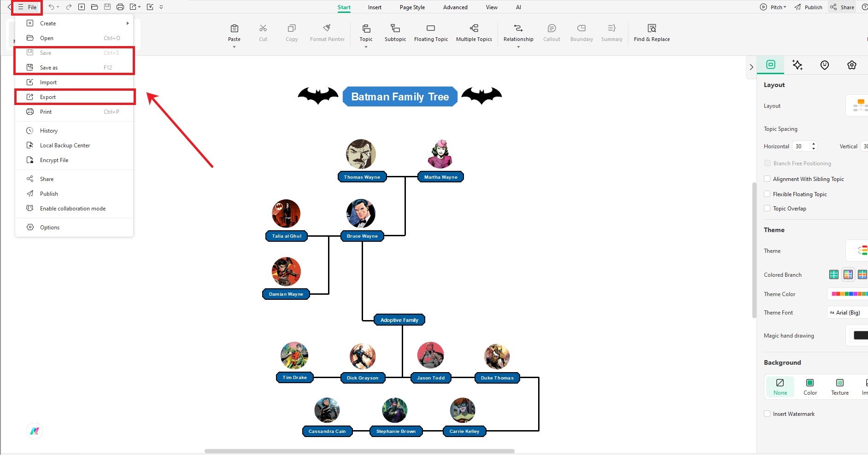Click the Multiple Topics tool

(x=474, y=33)
